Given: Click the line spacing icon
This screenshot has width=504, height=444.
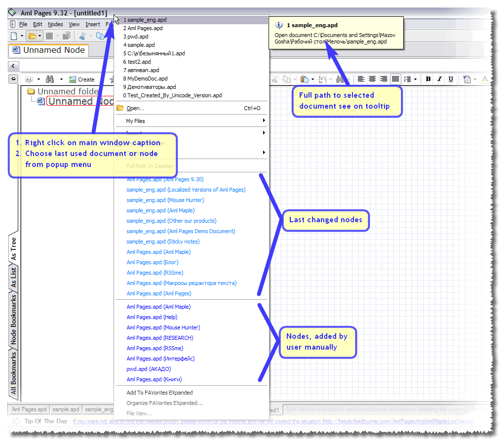Looking at the screenshot, I should point(407,79).
